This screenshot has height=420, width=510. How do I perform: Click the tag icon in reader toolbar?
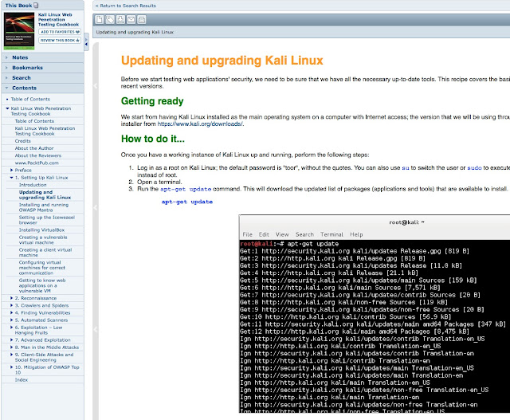point(110,20)
